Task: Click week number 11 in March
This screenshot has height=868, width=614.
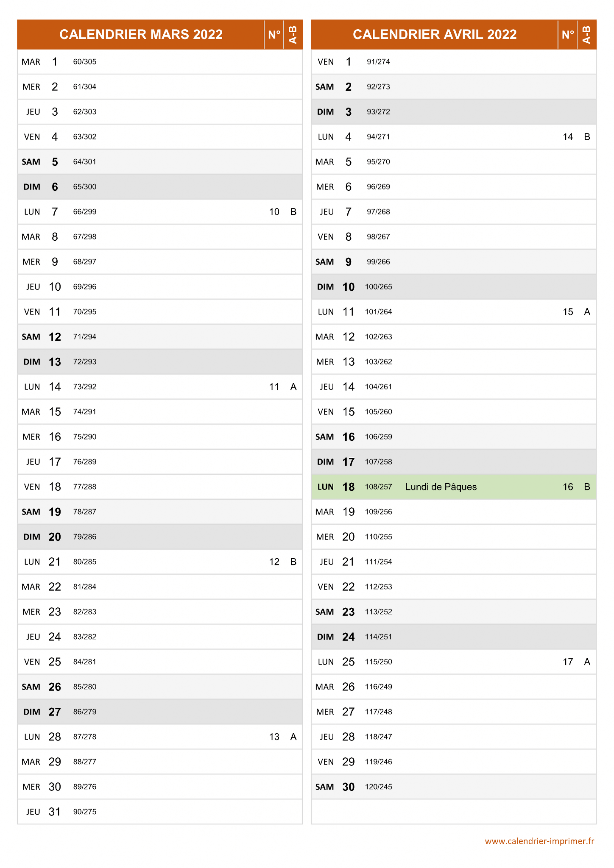Action: (x=274, y=387)
